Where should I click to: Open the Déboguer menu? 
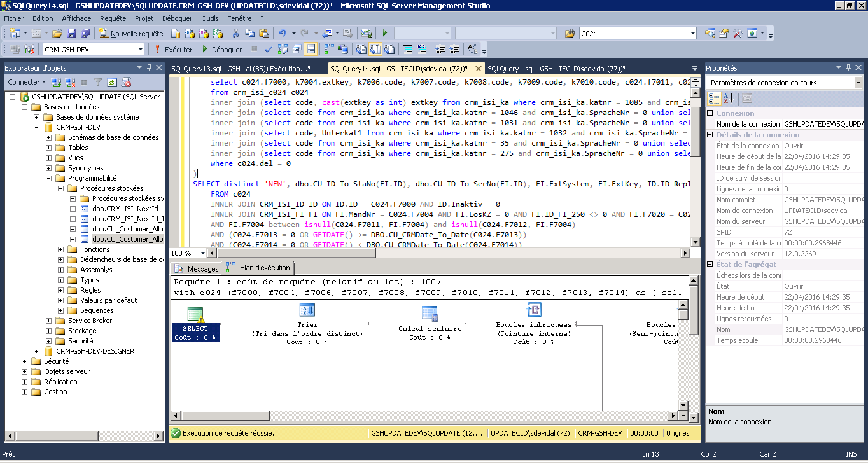click(177, 18)
